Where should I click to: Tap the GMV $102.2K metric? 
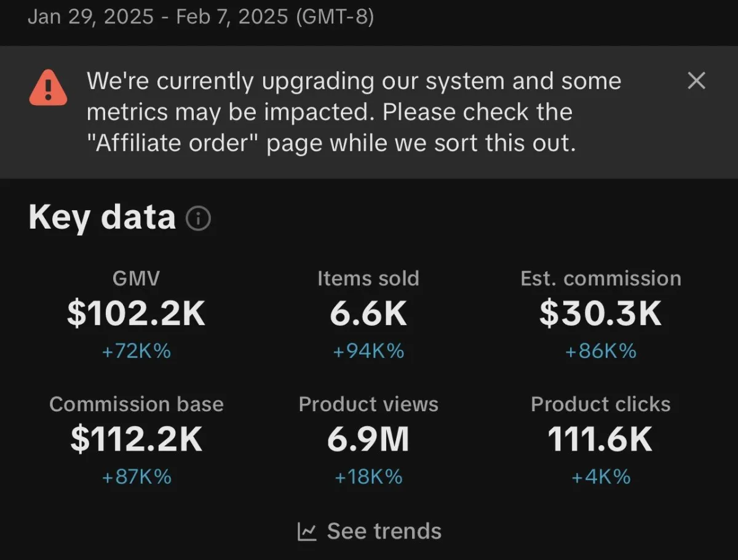136,313
